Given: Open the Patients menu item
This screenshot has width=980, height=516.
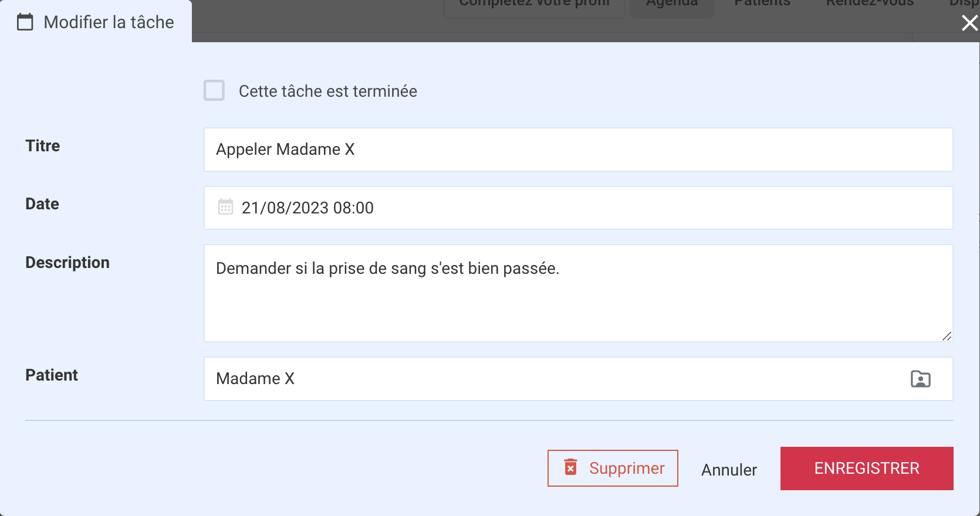Looking at the screenshot, I should [x=762, y=4].
